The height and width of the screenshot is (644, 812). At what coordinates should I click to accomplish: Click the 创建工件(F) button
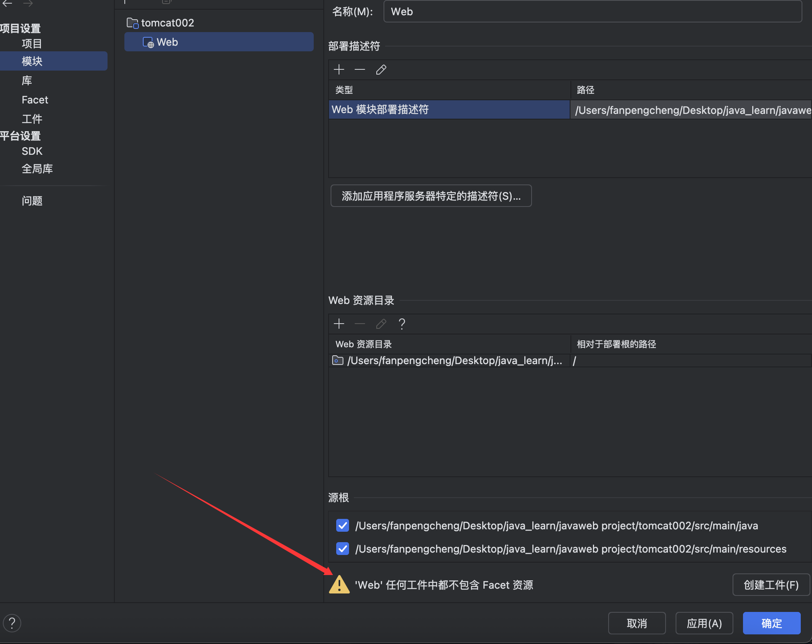771,585
